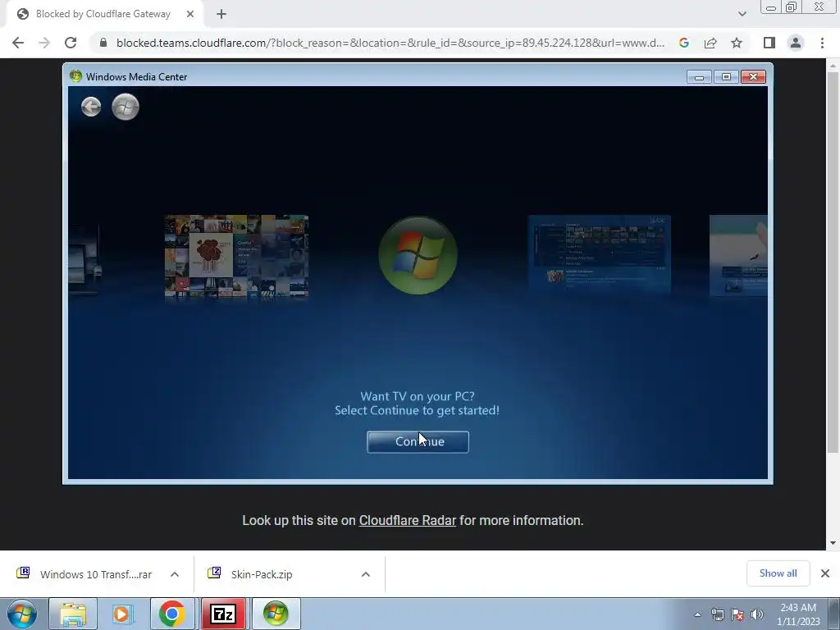This screenshot has width=840, height=630.
Task: Switch to Chrome in taskbar
Action: click(172, 614)
